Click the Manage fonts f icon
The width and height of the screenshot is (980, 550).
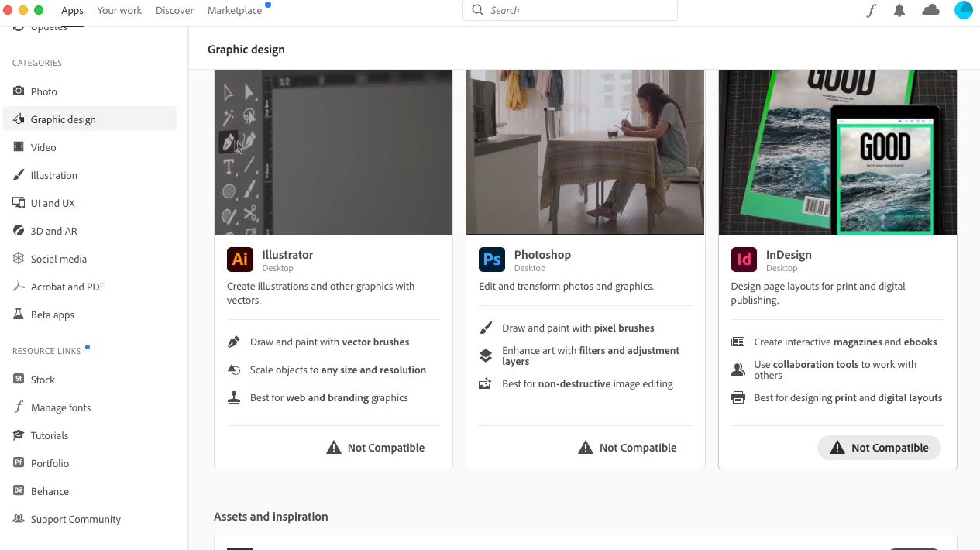pyautogui.click(x=19, y=407)
